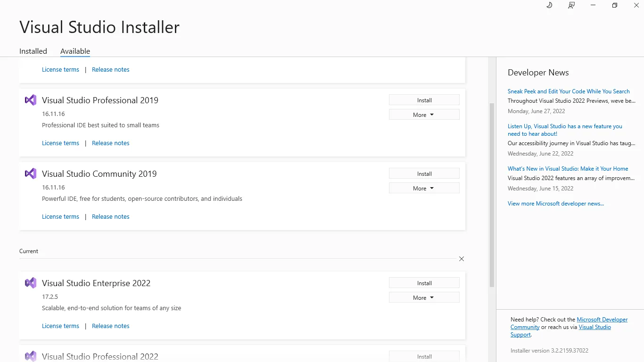Click the 'Visual Studio Professional 2019' title

100,100
